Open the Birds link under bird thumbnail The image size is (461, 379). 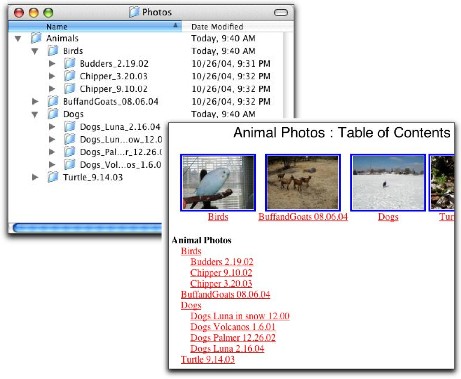(x=218, y=217)
